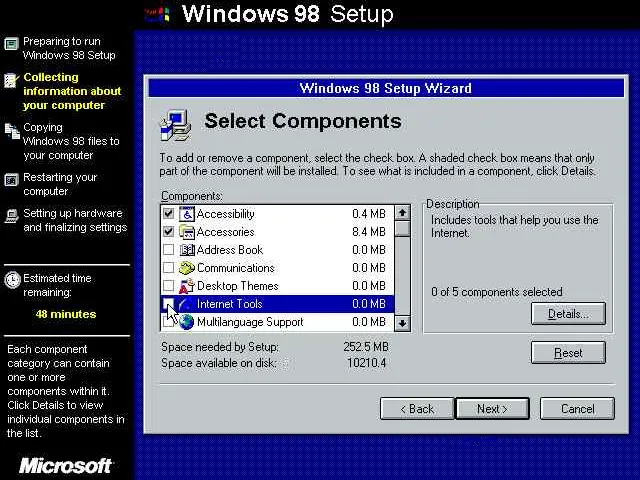Proceed with the Next button
The height and width of the screenshot is (480, 640).
pyautogui.click(x=492, y=409)
